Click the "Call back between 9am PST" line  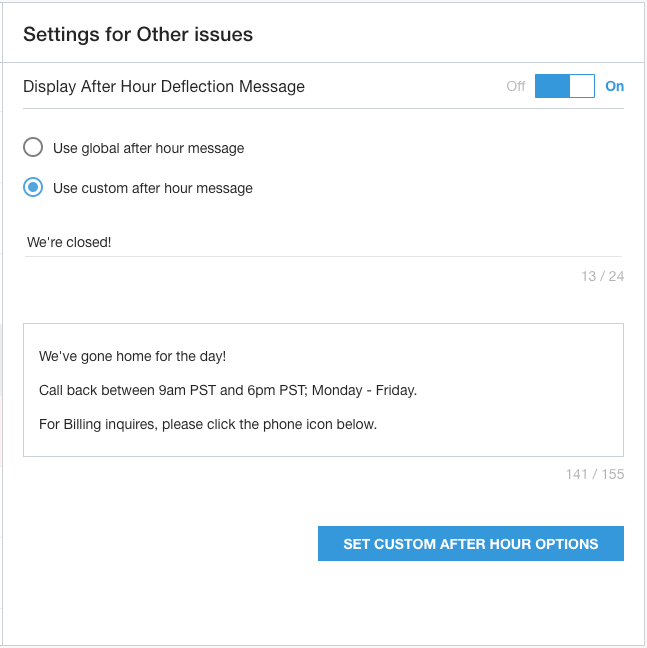227,390
